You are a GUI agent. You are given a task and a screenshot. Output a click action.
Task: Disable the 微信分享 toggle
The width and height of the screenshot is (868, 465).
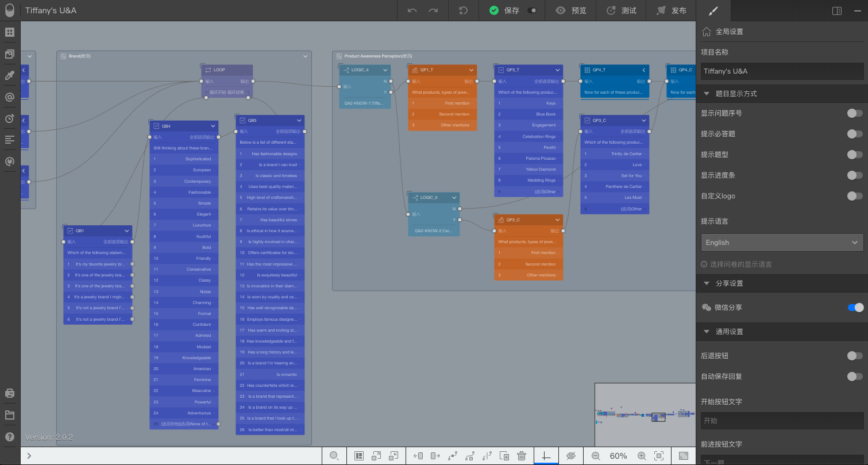pos(855,308)
